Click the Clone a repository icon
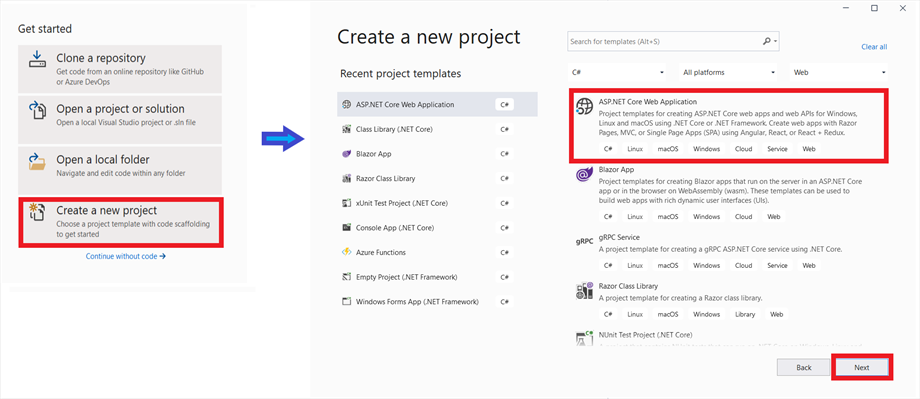920x399 pixels. point(37,59)
